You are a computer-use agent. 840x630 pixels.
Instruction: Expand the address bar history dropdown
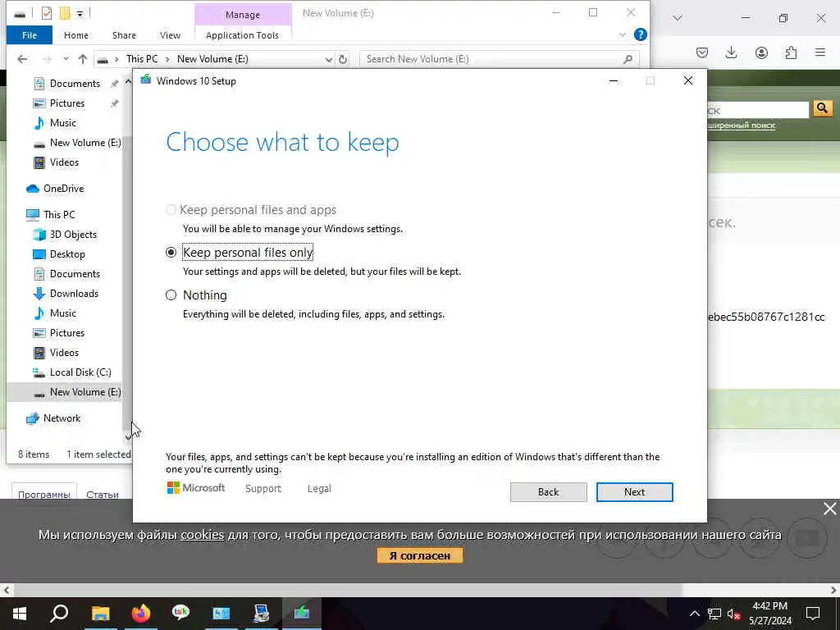[x=328, y=59]
